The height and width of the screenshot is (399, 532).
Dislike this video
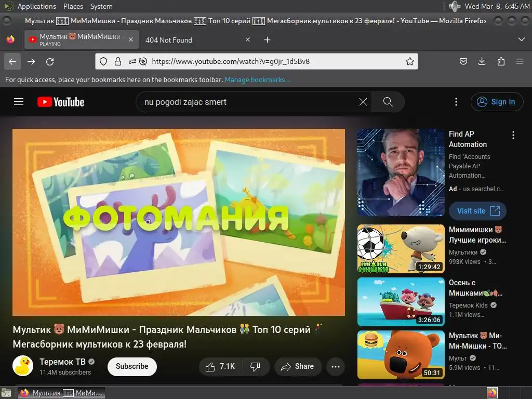point(256,366)
